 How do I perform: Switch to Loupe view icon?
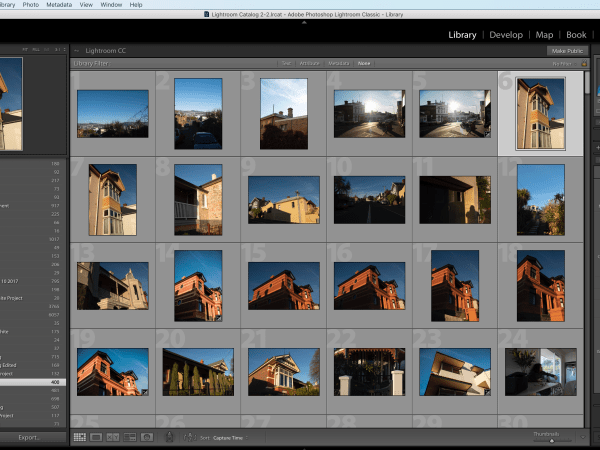coord(96,437)
